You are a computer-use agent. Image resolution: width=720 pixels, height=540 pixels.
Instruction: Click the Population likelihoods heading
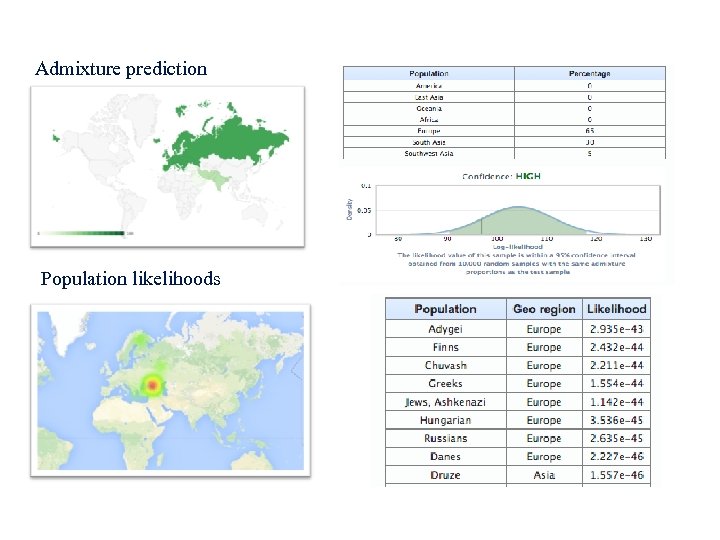pyautogui.click(x=130, y=279)
